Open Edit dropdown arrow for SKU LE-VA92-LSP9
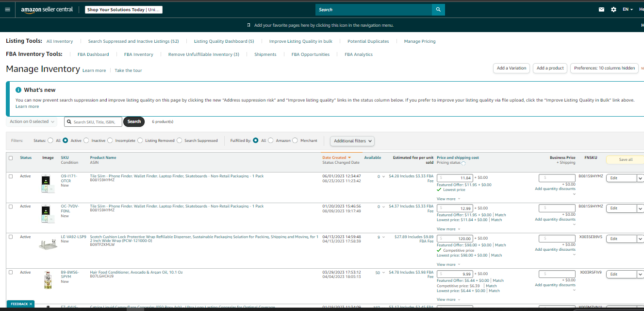Viewport: 644px width, 311px height. [640, 239]
